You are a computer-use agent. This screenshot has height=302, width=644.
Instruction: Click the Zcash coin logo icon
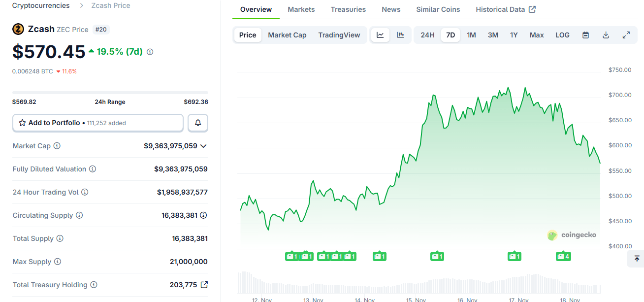(x=18, y=29)
